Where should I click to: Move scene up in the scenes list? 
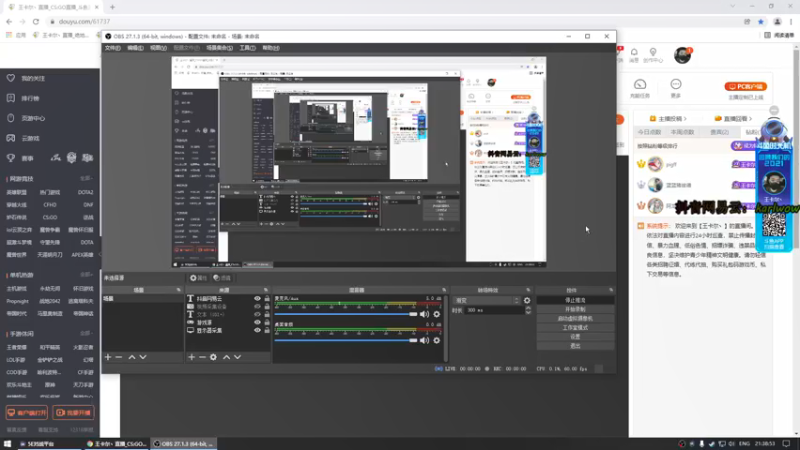[132, 357]
